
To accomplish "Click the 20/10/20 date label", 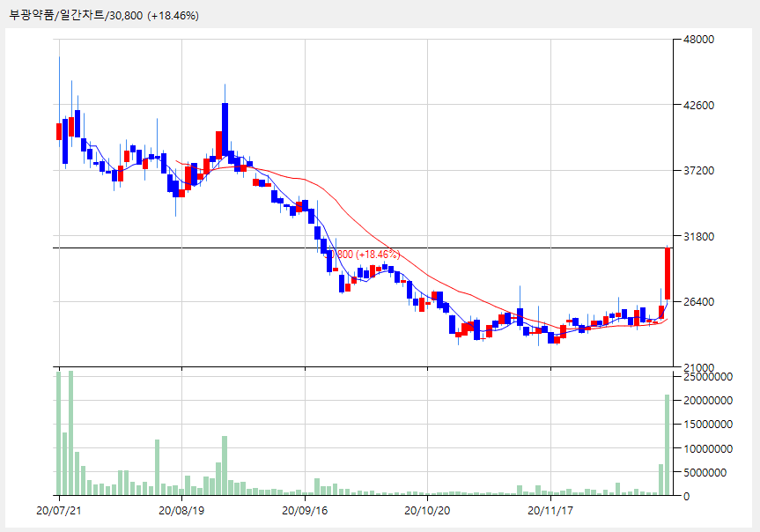I will [427, 511].
